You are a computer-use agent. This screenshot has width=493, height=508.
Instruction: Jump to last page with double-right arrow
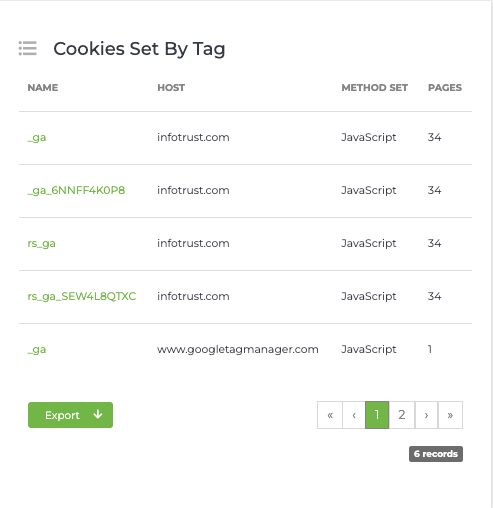pyautogui.click(x=450, y=415)
